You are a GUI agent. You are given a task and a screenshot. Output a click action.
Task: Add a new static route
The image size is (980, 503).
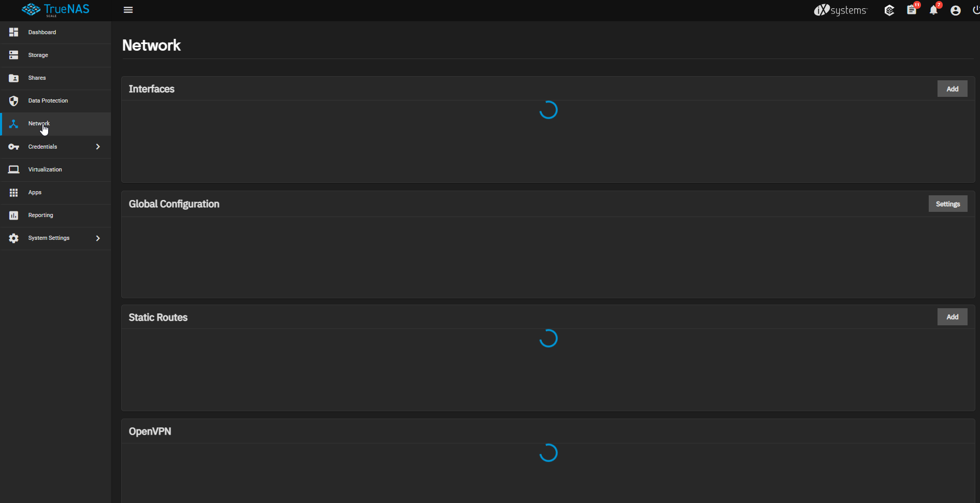pos(952,317)
